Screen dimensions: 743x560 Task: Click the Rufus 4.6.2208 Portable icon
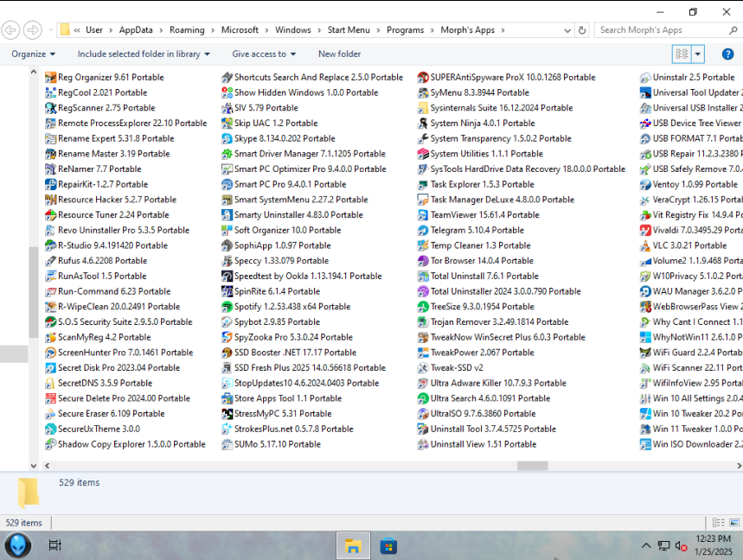(50, 261)
